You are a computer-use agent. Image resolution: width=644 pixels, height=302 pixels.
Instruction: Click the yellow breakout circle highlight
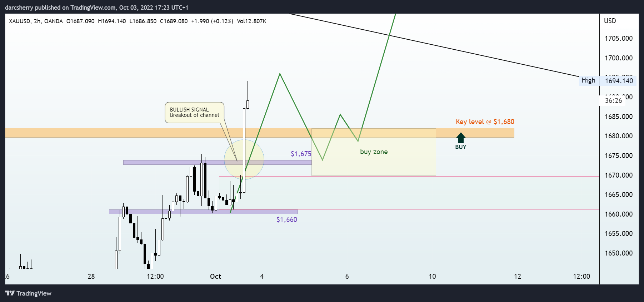tap(244, 159)
